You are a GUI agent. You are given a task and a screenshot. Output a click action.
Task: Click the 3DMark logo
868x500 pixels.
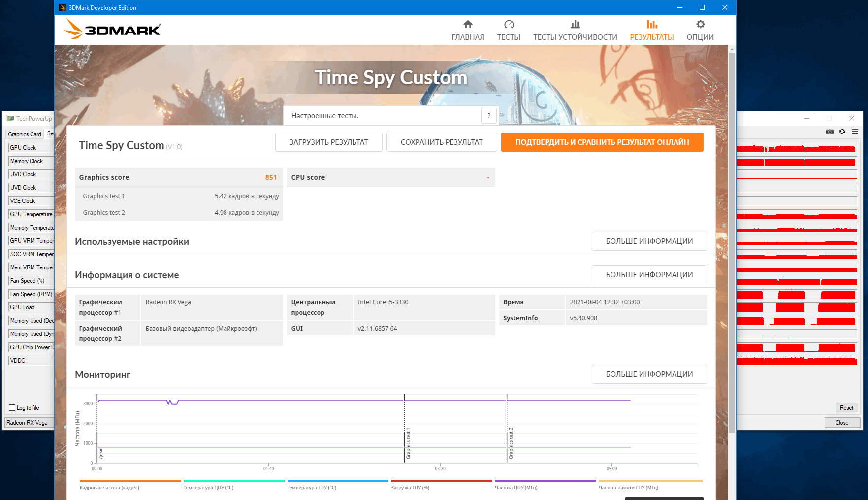pyautogui.click(x=112, y=29)
